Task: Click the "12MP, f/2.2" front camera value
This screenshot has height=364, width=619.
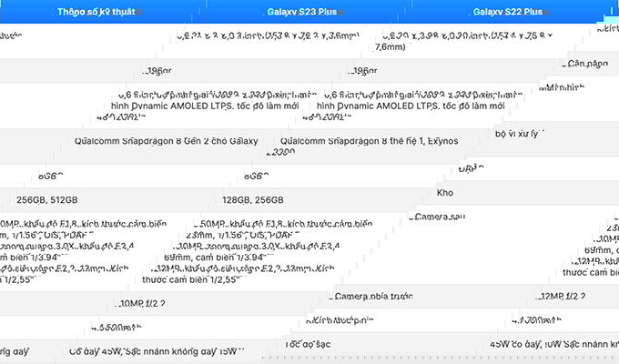Action: [x=563, y=296]
